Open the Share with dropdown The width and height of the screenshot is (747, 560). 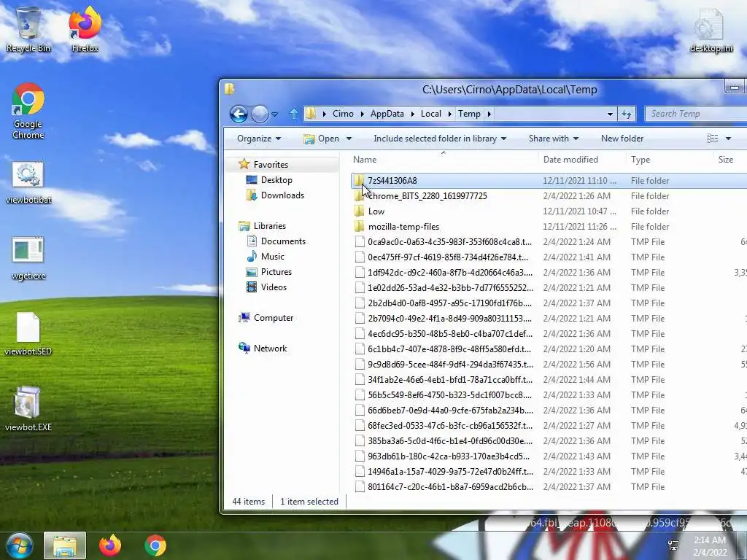[554, 139]
